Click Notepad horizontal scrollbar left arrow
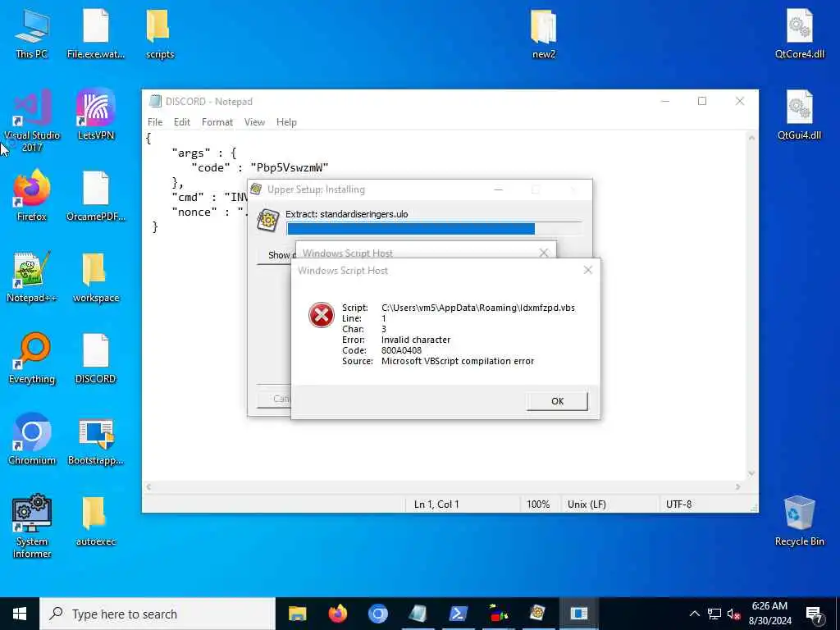The width and height of the screenshot is (840, 630). click(149, 487)
